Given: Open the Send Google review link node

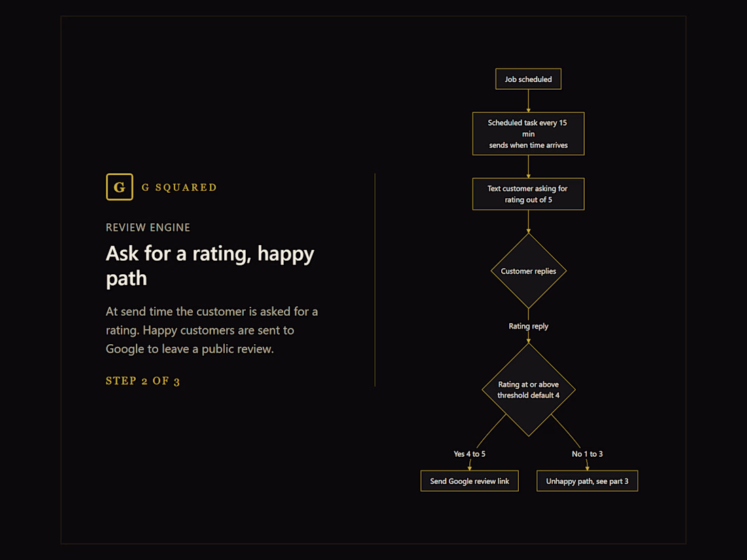Looking at the screenshot, I should pyautogui.click(x=470, y=481).
